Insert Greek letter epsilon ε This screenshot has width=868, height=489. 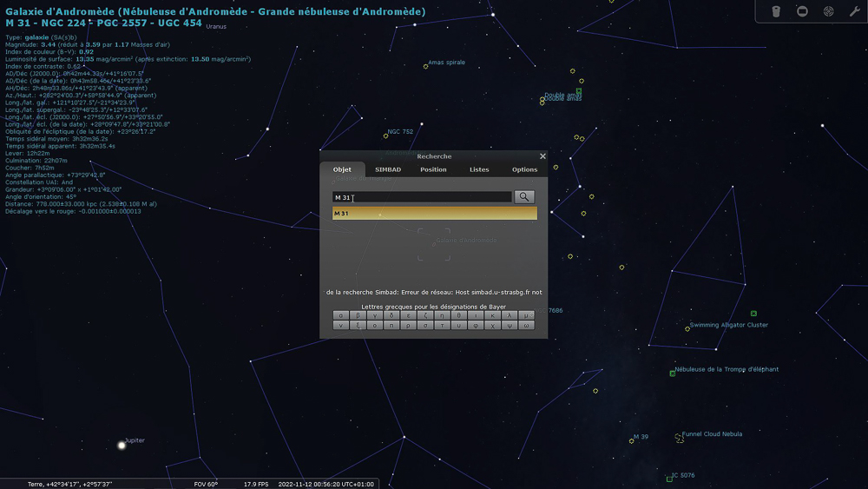coord(409,315)
